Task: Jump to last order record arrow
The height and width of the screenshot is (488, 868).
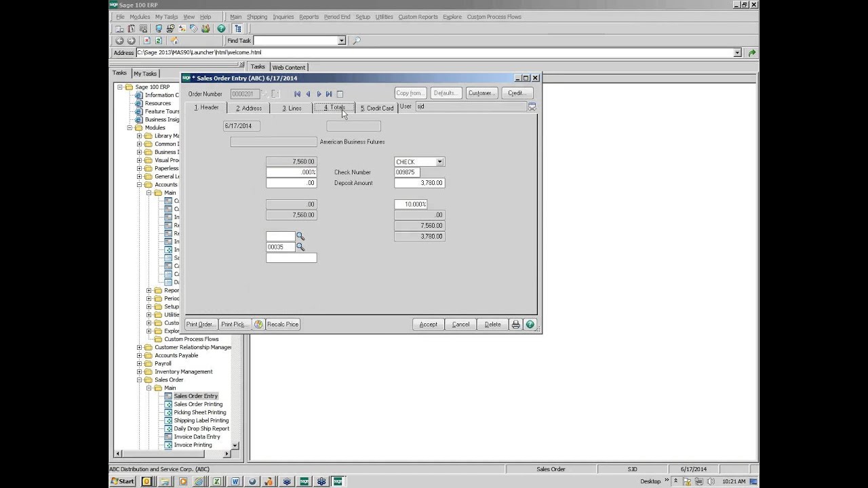Action: pos(329,94)
